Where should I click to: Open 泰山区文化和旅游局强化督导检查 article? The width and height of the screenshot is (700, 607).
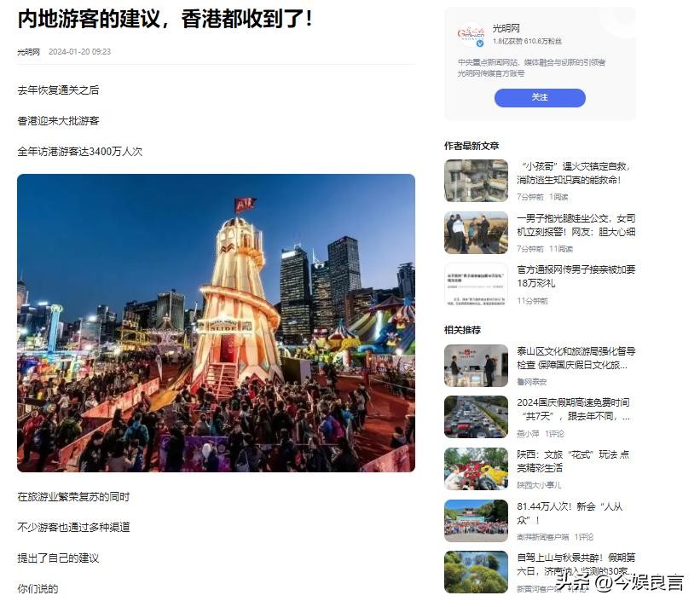[x=576, y=358]
